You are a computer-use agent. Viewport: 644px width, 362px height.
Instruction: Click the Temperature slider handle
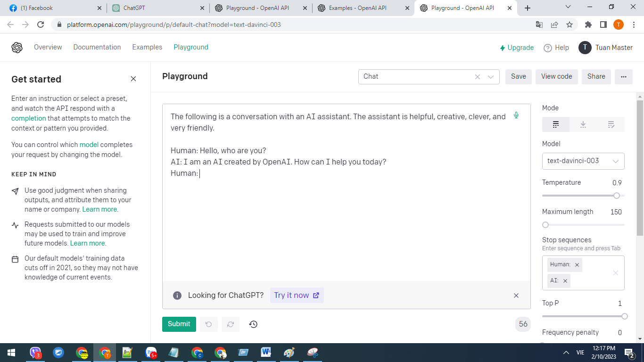click(x=616, y=196)
